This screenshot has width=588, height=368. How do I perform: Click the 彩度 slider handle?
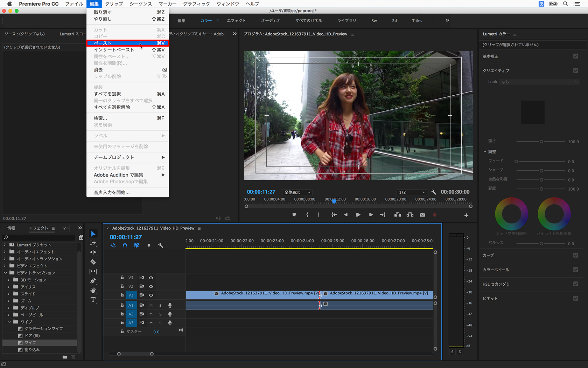coord(541,189)
